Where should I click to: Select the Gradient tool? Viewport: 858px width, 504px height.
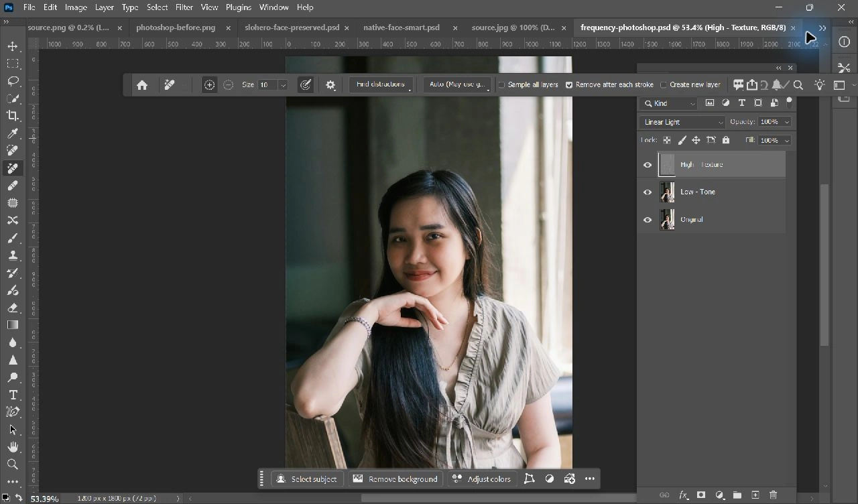(13, 325)
